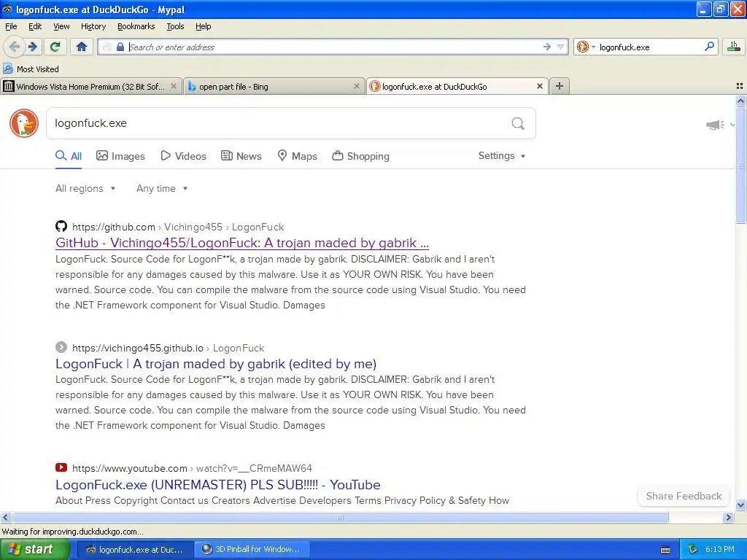Reload the current page
747x560 pixels.
[55, 47]
